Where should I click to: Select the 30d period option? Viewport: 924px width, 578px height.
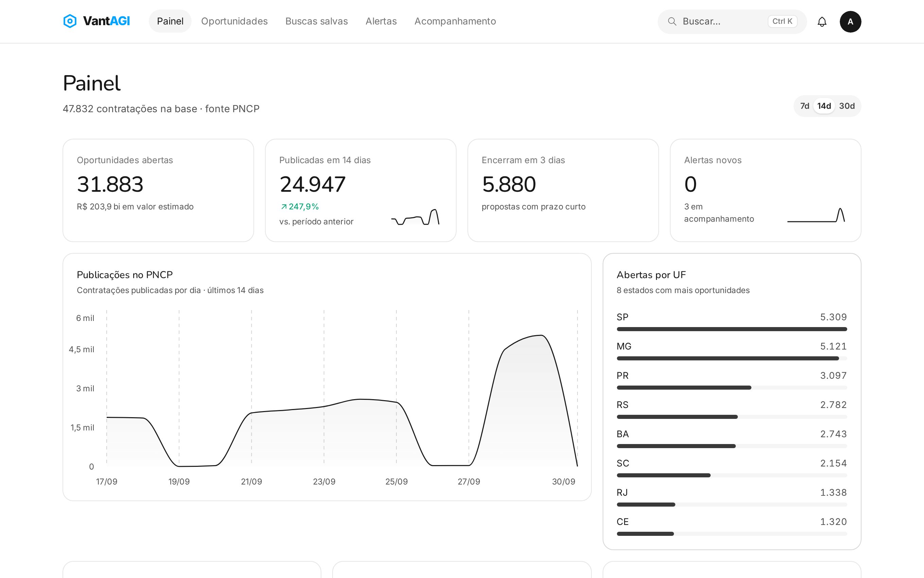847,106
